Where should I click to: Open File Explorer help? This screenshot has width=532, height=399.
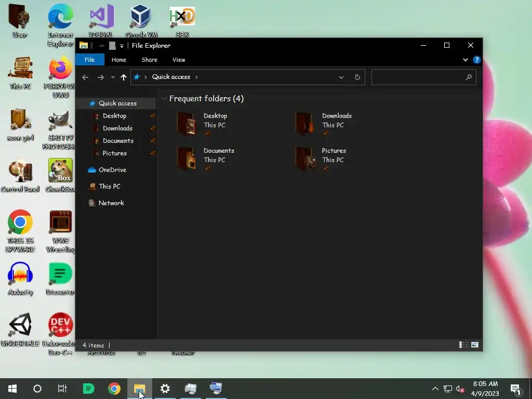pos(477,60)
